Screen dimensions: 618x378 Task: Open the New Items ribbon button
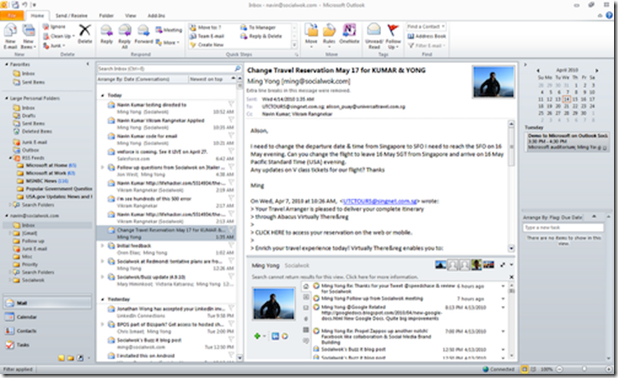click(x=28, y=36)
